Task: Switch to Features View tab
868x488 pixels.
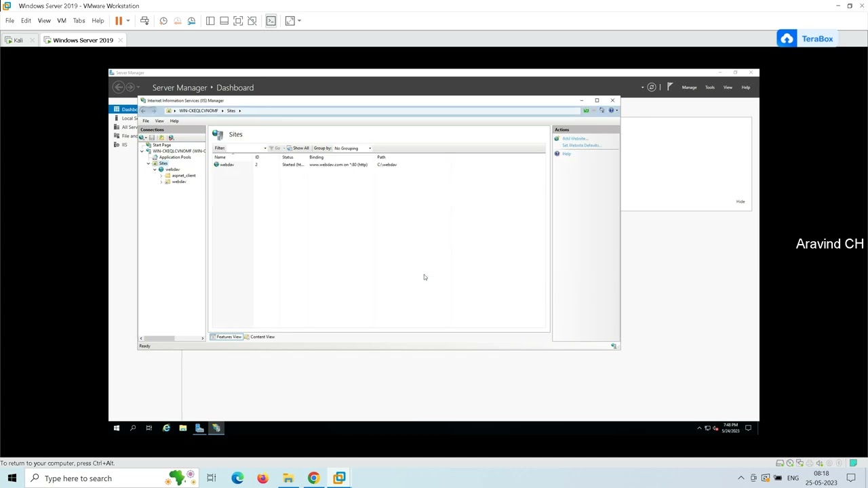Action: pyautogui.click(x=226, y=337)
